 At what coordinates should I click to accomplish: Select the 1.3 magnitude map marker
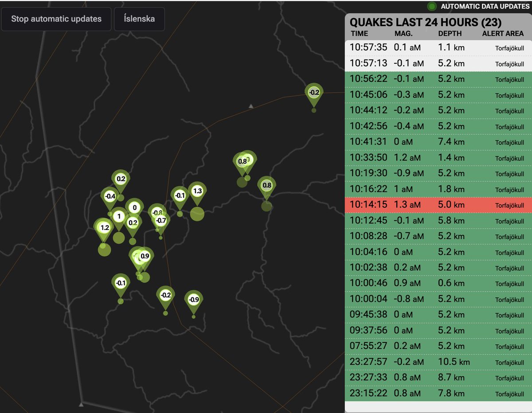[198, 194]
